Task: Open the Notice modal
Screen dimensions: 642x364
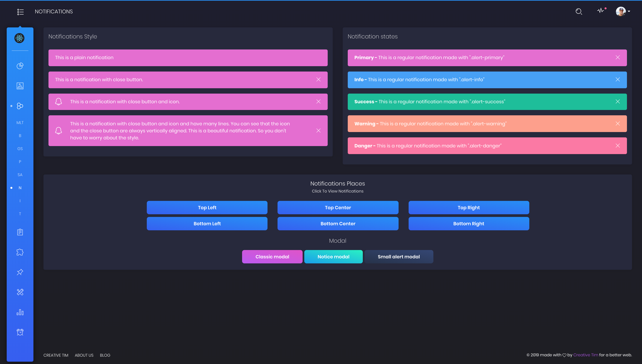Action: click(333, 257)
